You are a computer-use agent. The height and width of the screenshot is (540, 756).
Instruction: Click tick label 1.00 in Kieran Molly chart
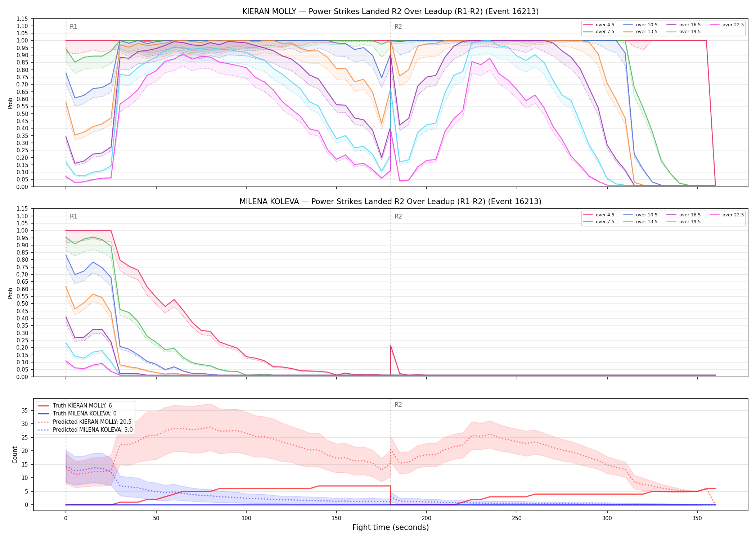22,41
